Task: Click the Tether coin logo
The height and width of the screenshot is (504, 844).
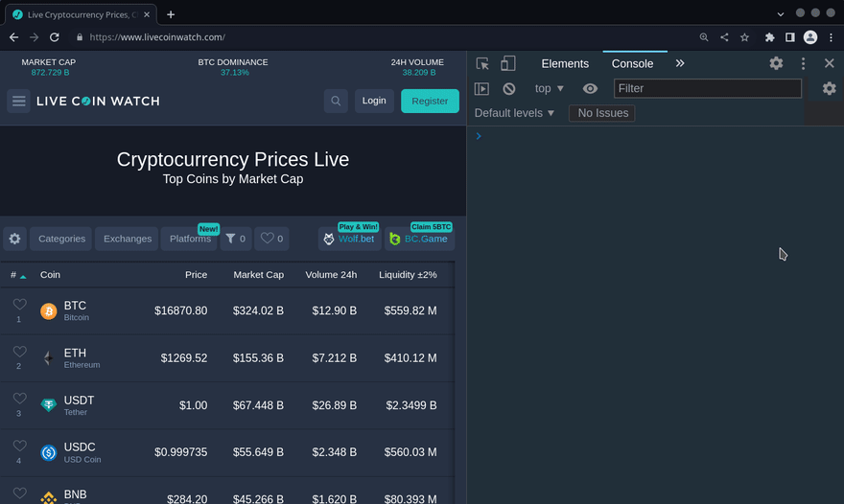Action: pos(49,405)
